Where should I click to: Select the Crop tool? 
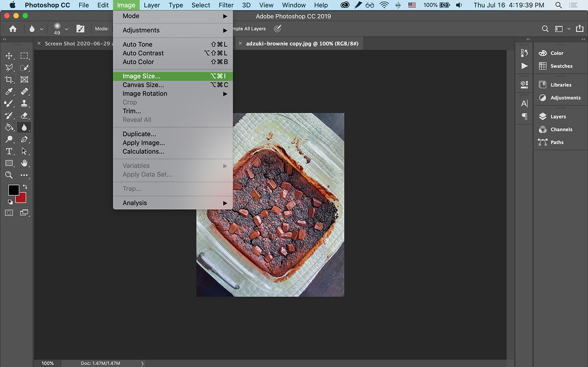coord(9,79)
